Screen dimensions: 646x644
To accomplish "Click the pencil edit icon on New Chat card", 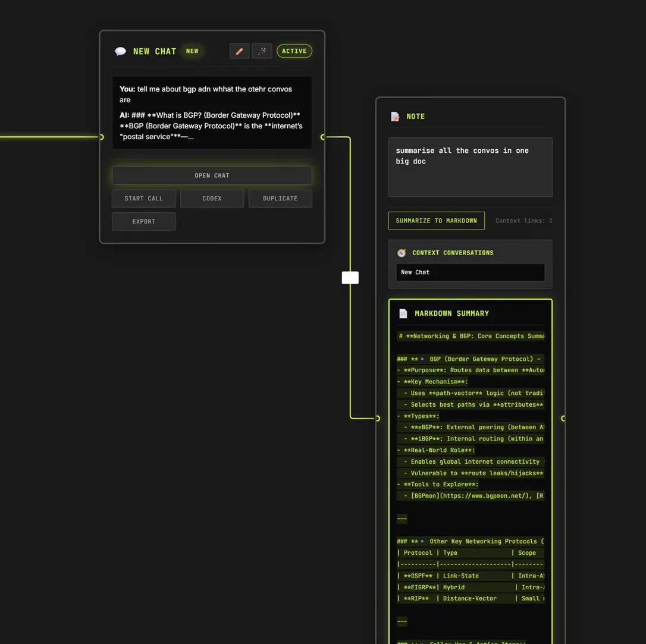I will pyautogui.click(x=239, y=51).
